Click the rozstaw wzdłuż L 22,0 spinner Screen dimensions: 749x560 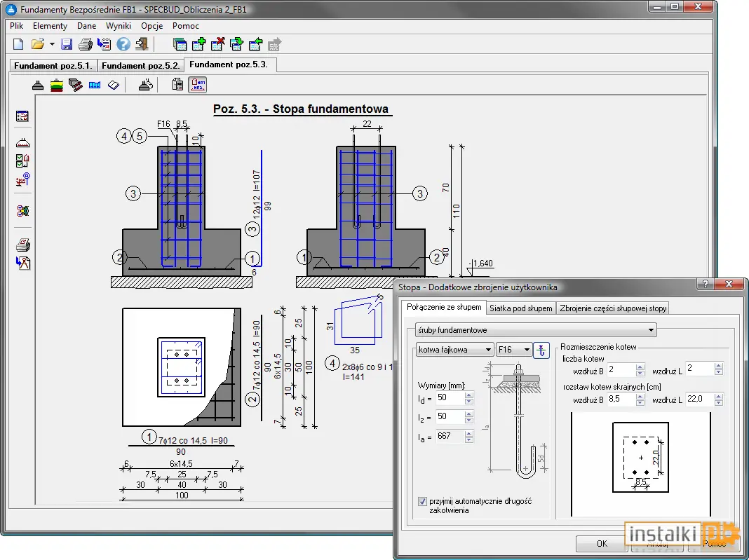tap(718, 399)
